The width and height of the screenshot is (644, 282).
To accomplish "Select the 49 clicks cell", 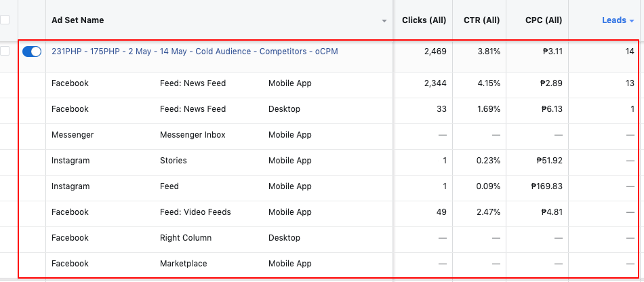I will [441, 212].
